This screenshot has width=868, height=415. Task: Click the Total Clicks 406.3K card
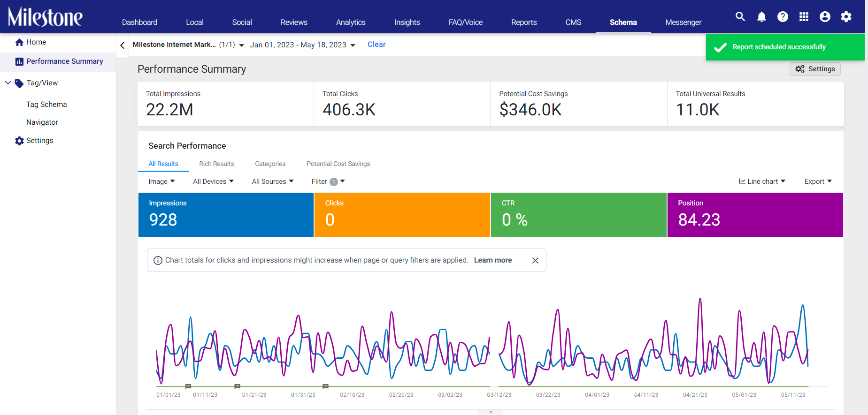point(402,104)
